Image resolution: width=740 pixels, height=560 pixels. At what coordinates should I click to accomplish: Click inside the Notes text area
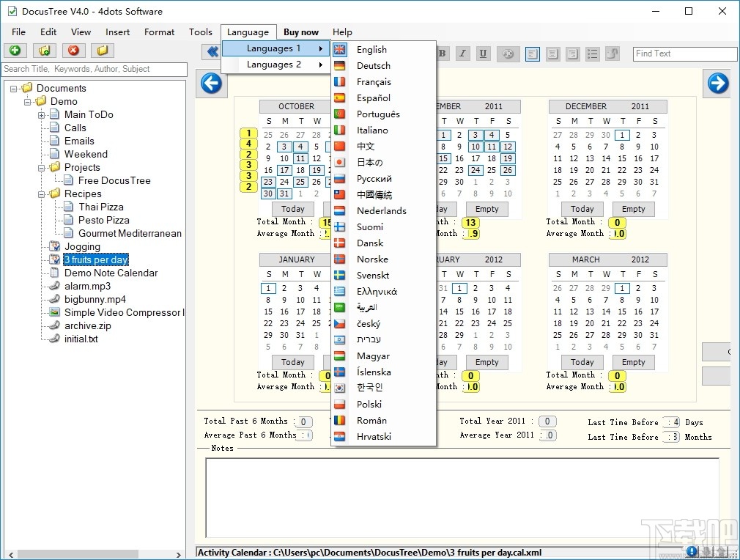click(462, 498)
